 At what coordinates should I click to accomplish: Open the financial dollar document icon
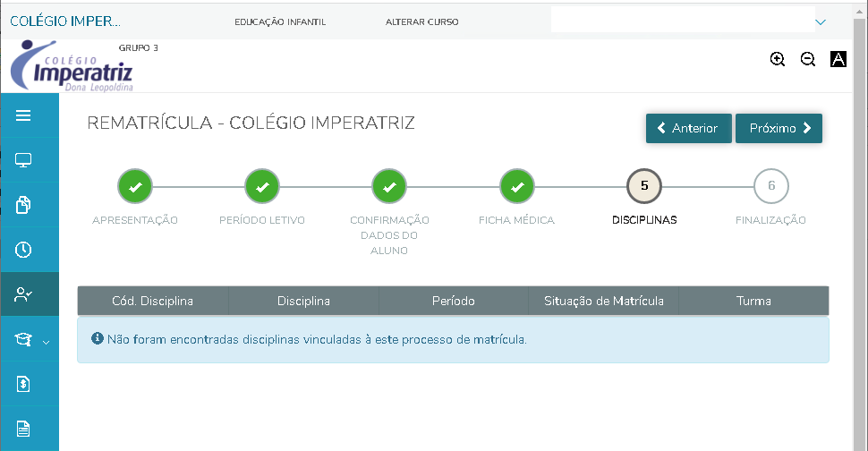click(x=22, y=384)
